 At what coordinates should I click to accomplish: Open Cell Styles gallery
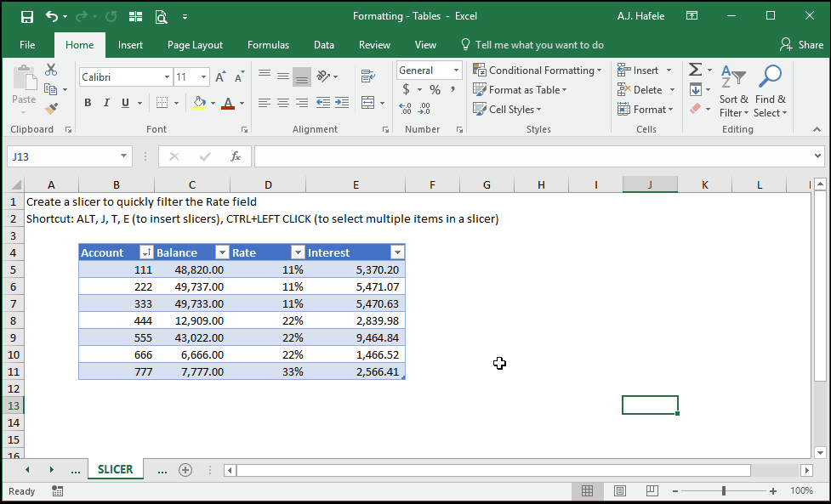(x=507, y=110)
